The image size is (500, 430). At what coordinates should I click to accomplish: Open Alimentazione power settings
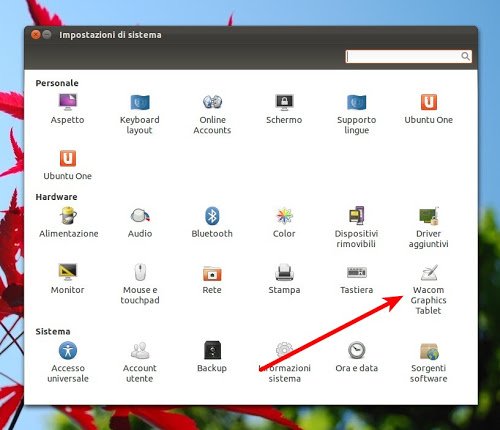[68, 222]
